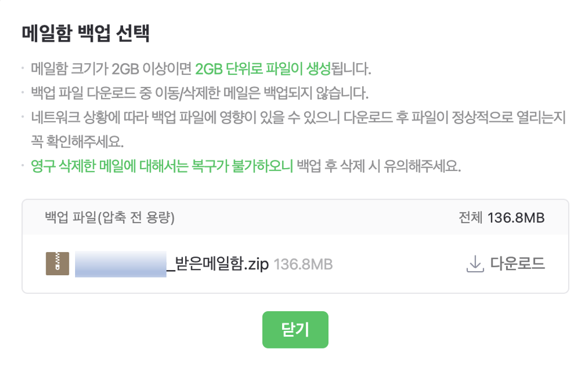Click the 전체 136.8MB total size value
The height and width of the screenshot is (371, 588).
pos(516,218)
